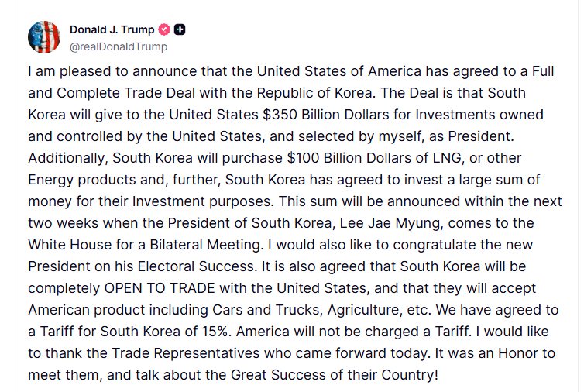
Task: Click the pink verified checkmark badge
Action: pyautogui.click(x=164, y=30)
